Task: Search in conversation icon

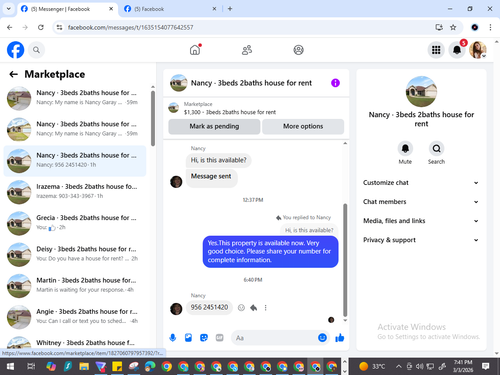Action: pos(436,148)
